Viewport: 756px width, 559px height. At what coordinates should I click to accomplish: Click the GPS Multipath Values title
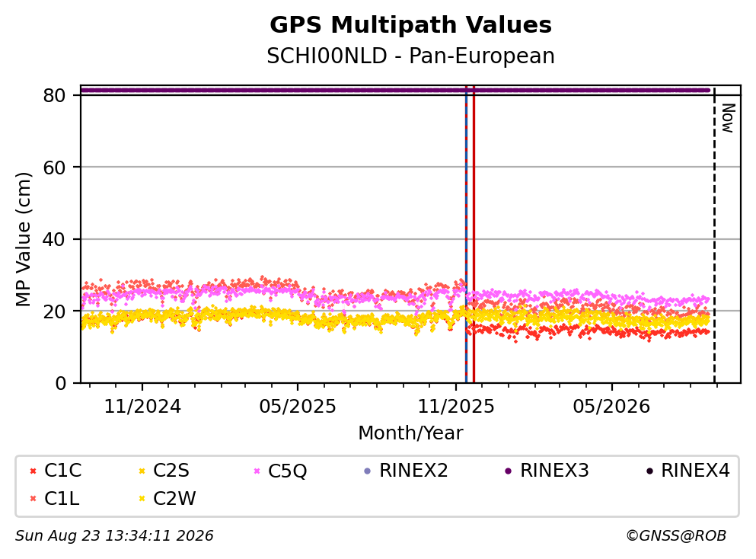click(411, 25)
